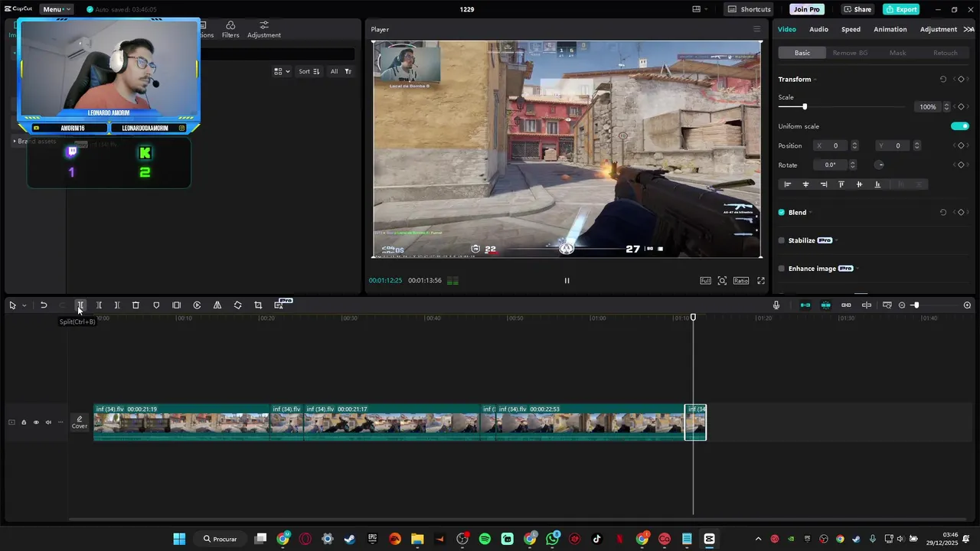Click the Align bottom icon in Transform section

click(877, 184)
